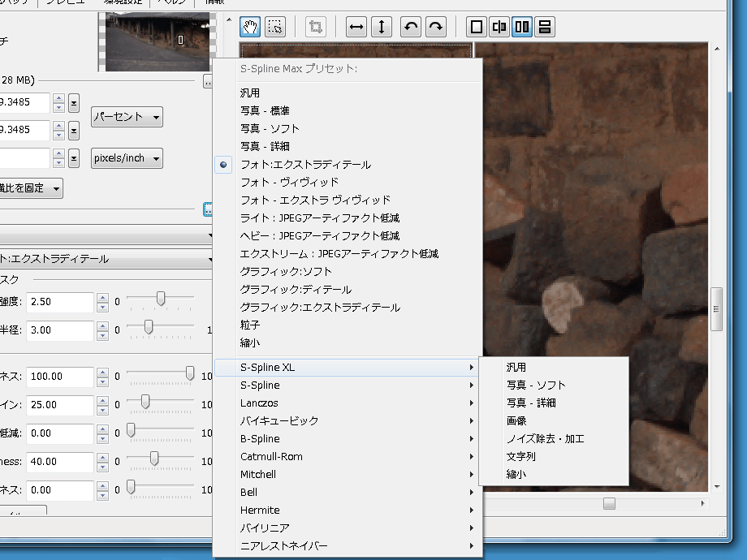
Task: Switch to horizontal stacked split preview
Action: point(544,27)
